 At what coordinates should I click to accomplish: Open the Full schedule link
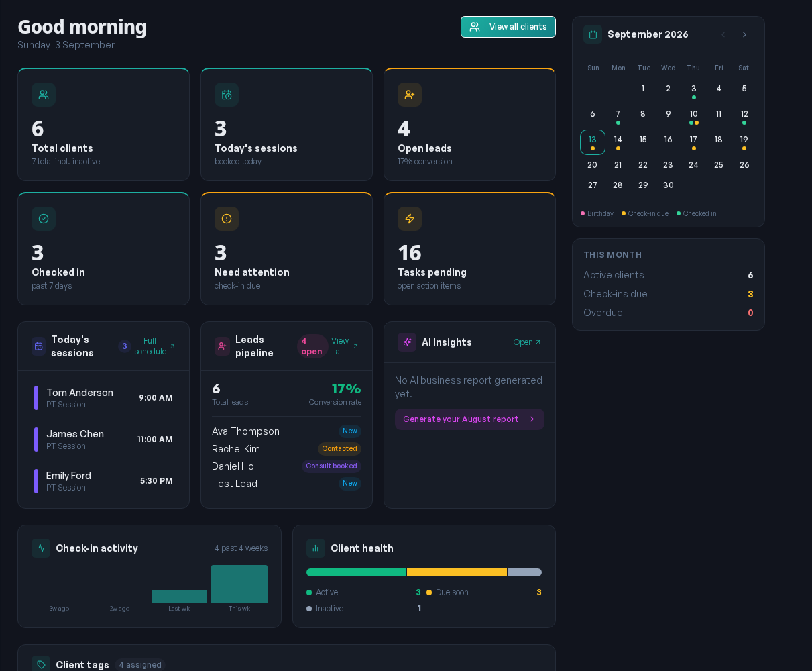[154, 346]
